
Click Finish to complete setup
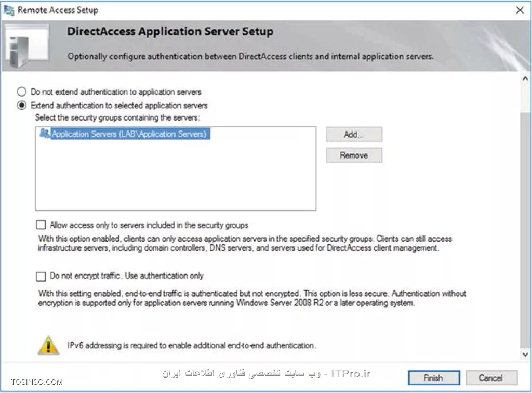click(434, 378)
